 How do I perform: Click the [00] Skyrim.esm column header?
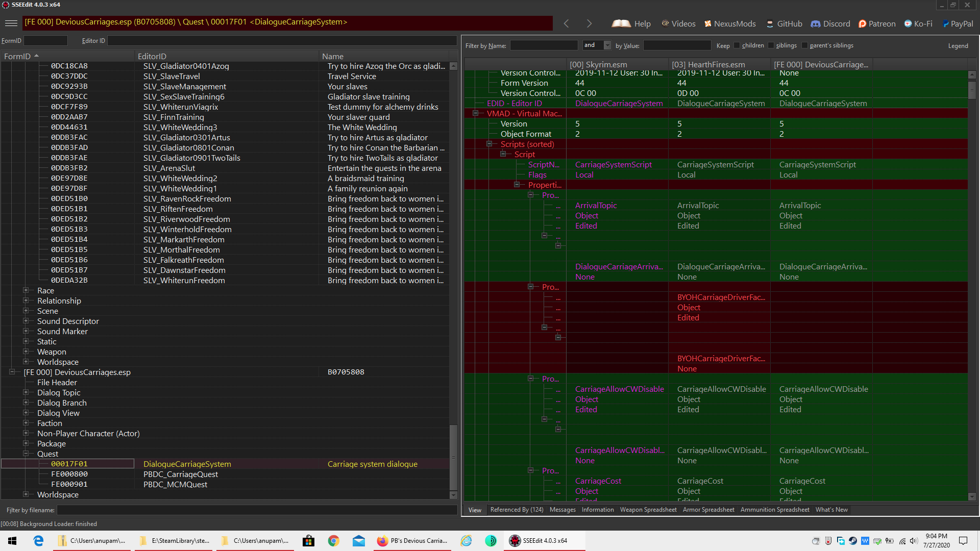click(617, 64)
